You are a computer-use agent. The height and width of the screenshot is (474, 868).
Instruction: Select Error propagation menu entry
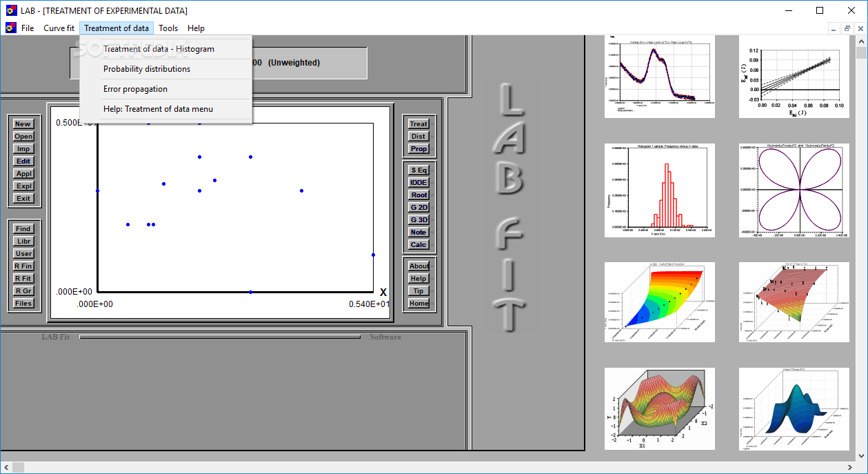[x=166, y=89]
